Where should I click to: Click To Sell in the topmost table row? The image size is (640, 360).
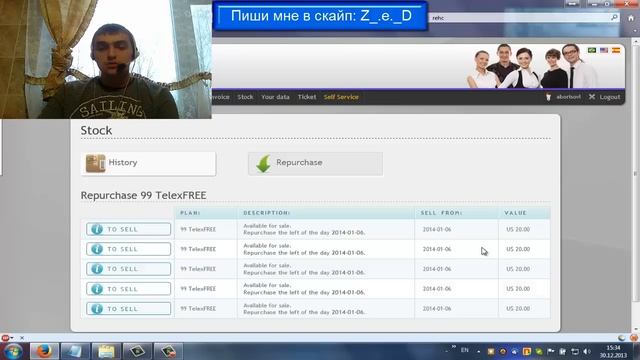click(x=128, y=229)
